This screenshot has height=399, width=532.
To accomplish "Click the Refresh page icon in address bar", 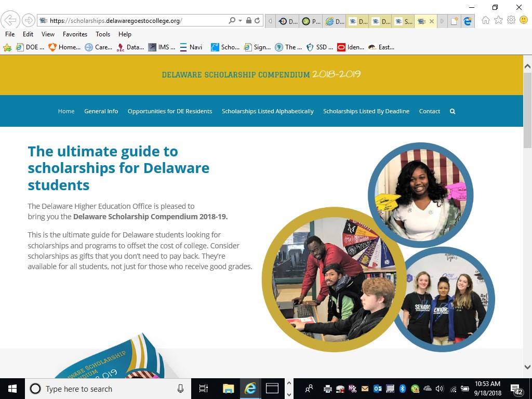I will [257, 21].
